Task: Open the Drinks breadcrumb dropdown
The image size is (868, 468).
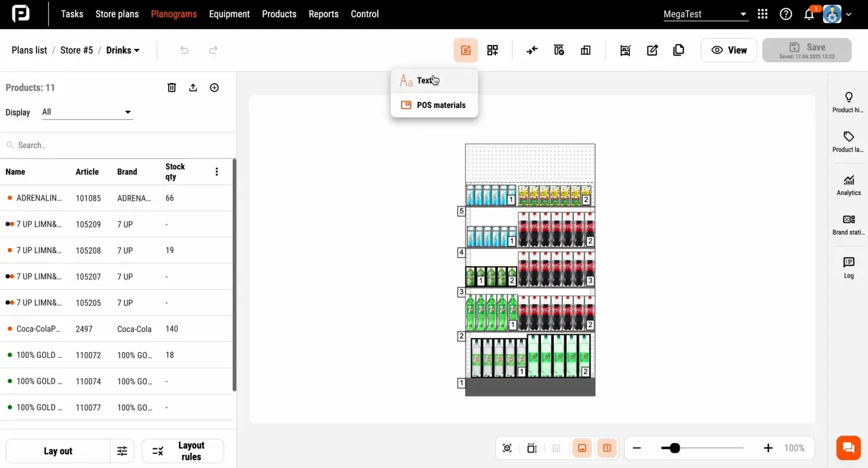Action: [123, 49]
